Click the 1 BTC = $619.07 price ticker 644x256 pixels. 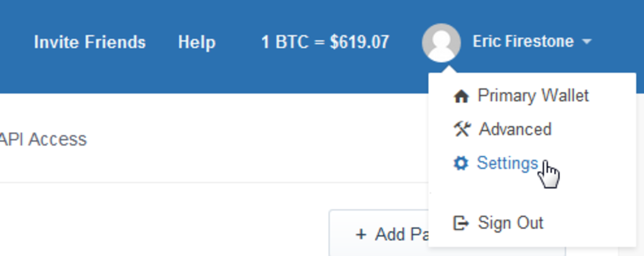pos(325,42)
